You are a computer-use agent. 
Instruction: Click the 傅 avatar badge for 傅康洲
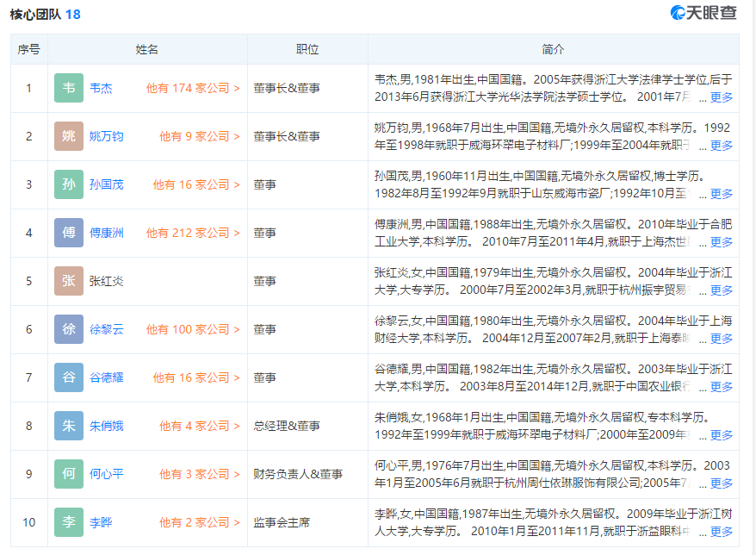click(69, 233)
